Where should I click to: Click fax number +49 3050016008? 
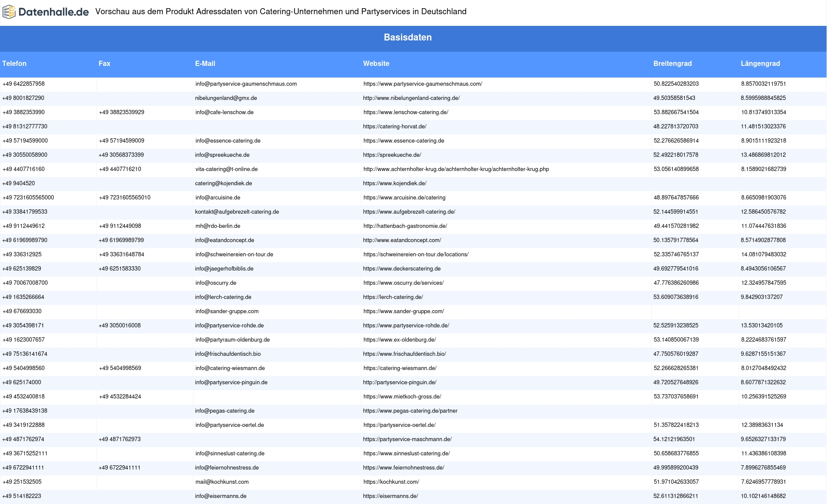point(119,326)
